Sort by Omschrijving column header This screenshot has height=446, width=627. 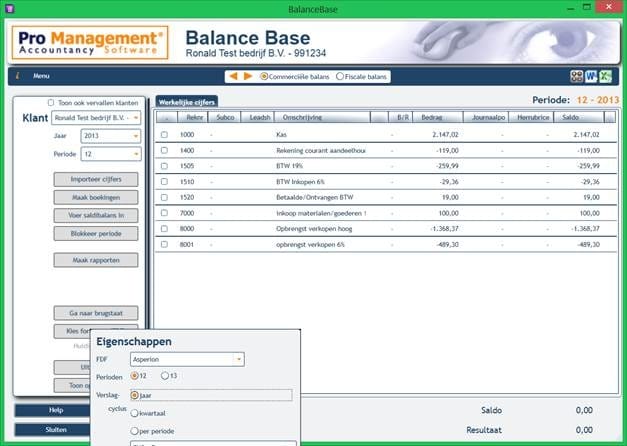click(322, 117)
